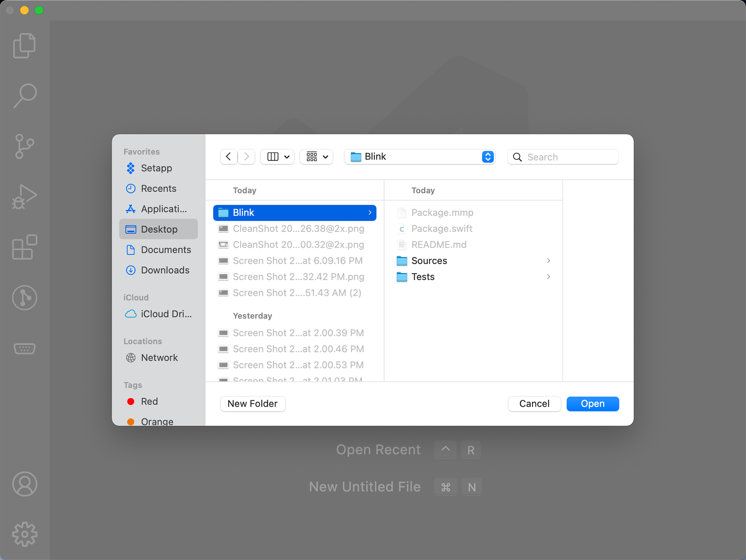Select README.md file
746x560 pixels.
(x=473, y=245)
